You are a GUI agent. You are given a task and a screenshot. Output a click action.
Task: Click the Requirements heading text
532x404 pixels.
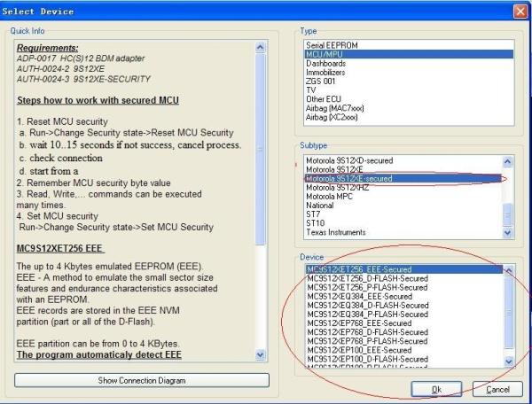(48, 48)
